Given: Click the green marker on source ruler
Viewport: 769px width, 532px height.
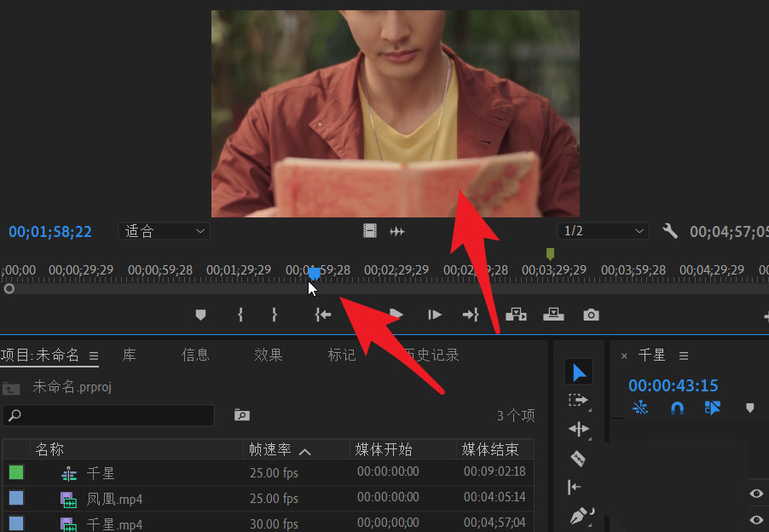Looking at the screenshot, I should (550, 253).
